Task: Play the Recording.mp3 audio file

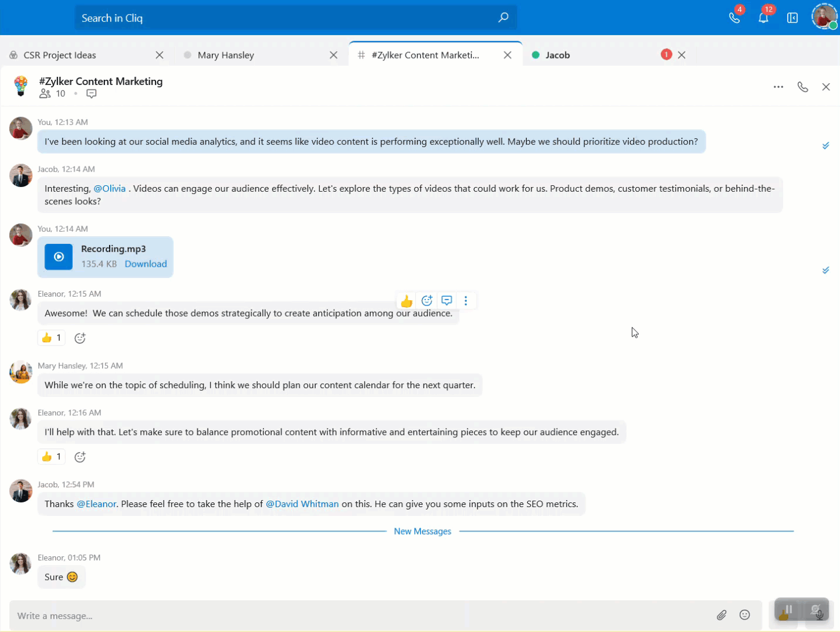Action: (59, 257)
